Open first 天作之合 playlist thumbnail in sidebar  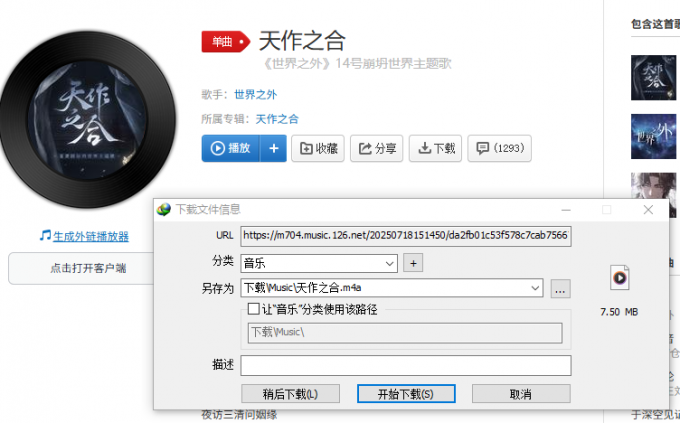[x=654, y=78]
